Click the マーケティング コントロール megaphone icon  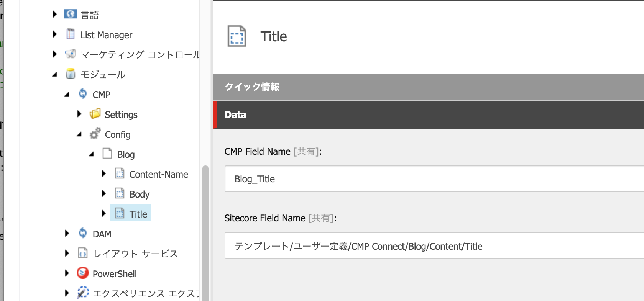pyautogui.click(x=71, y=54)
